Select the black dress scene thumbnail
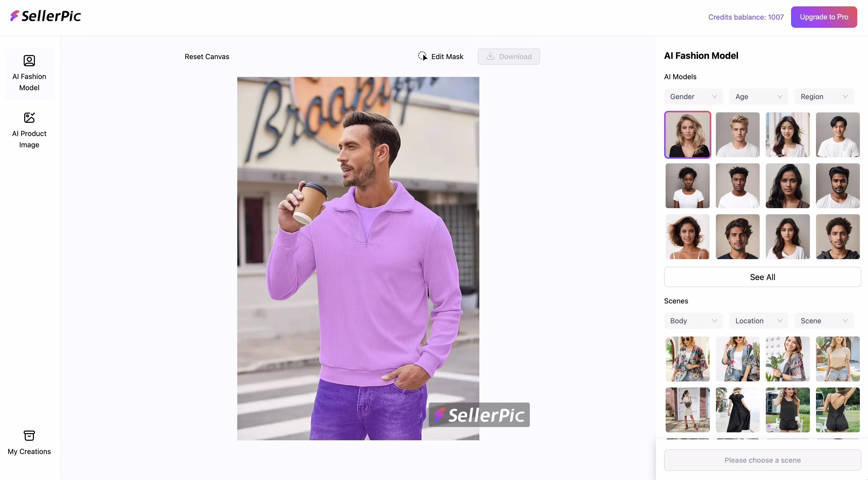Image resolution: width=868 pixels, height=480 pixels. (x=738, y=410)
